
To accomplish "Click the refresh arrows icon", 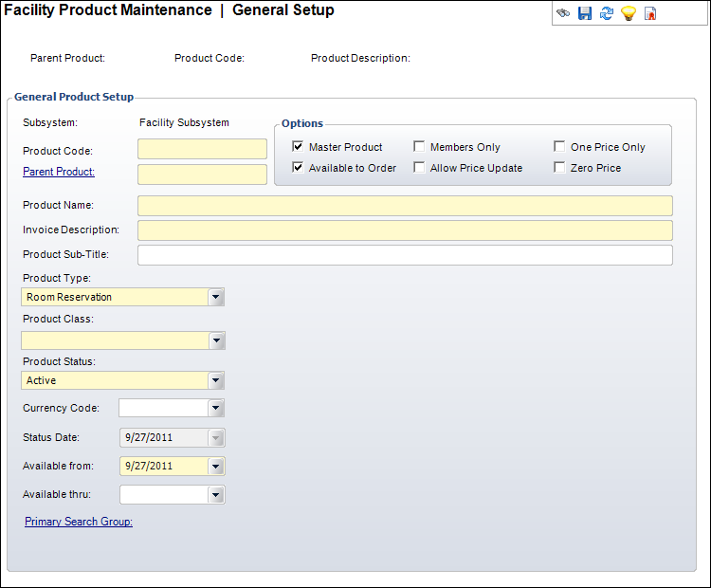I will (x=607, y=14).
